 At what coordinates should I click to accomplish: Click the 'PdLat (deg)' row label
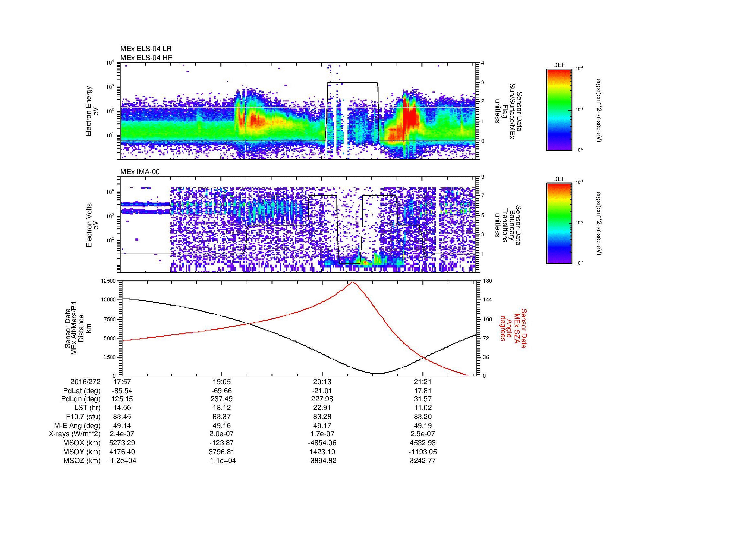(82, 391)
